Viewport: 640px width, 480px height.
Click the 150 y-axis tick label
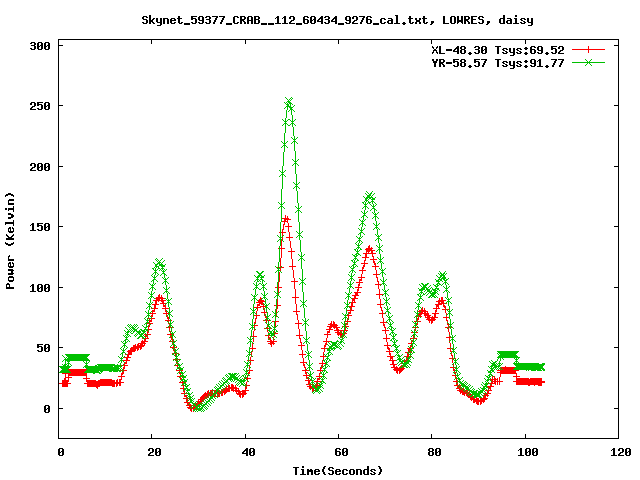tap(40, 227)
